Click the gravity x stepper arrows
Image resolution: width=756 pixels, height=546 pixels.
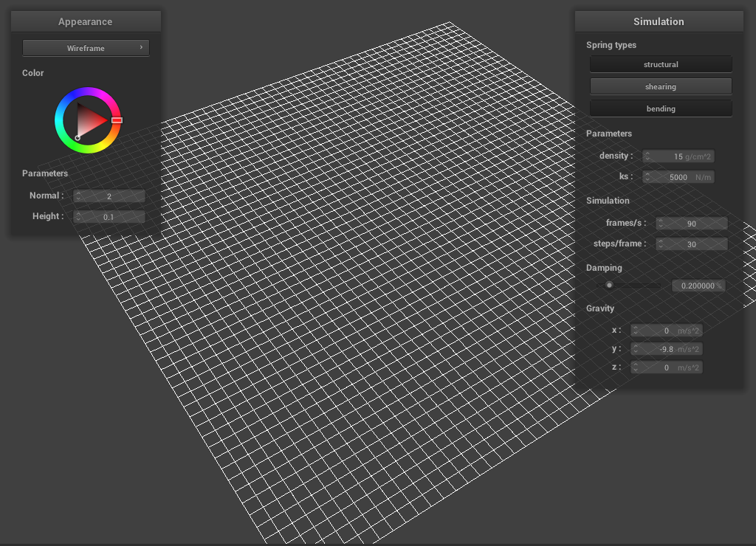(x=636, y=330)
